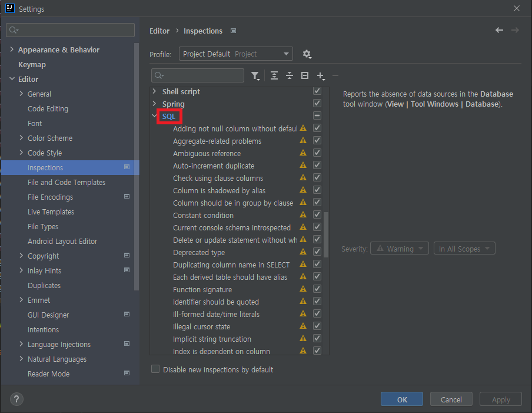This screenshot has height=413, width=532.
Task: Open Android Layout Editor page
Action: 62,241
